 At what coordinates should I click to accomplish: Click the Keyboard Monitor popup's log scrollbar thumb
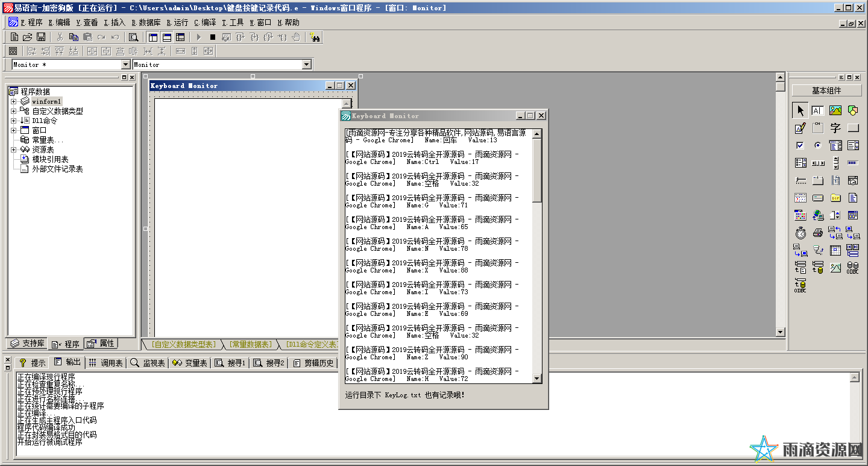click(537, 169)
